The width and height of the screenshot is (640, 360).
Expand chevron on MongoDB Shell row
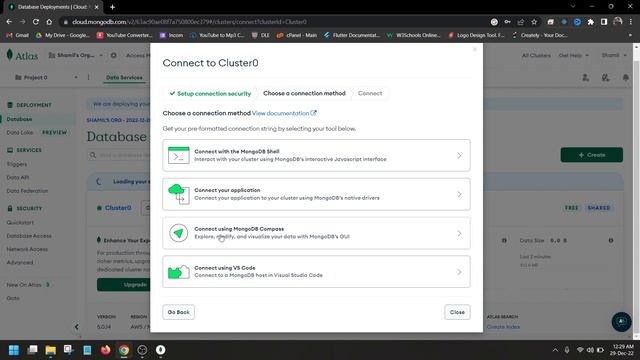pyautogui.click(x=459, y=156)
